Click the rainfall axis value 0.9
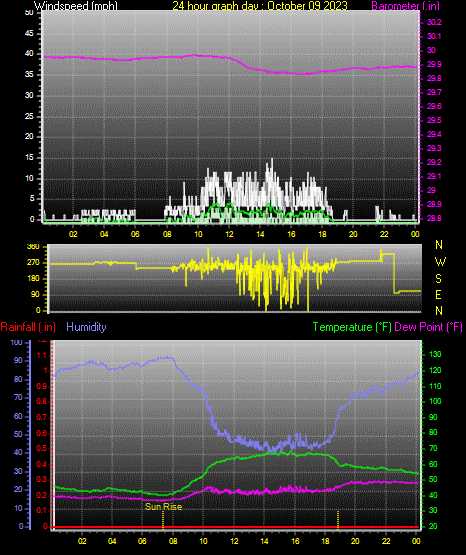Viewport: 466px width, 555px height. pos(42,386)
